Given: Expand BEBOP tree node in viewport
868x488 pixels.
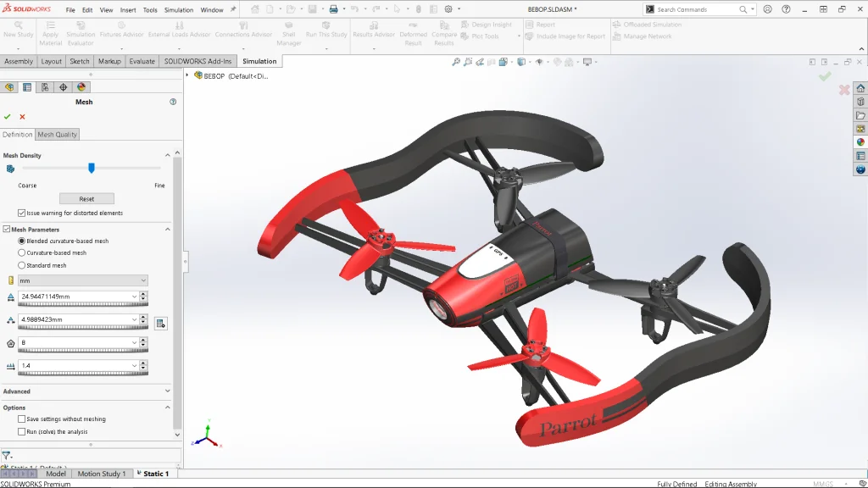Looking at the screenshot, I should pos(188,75).
